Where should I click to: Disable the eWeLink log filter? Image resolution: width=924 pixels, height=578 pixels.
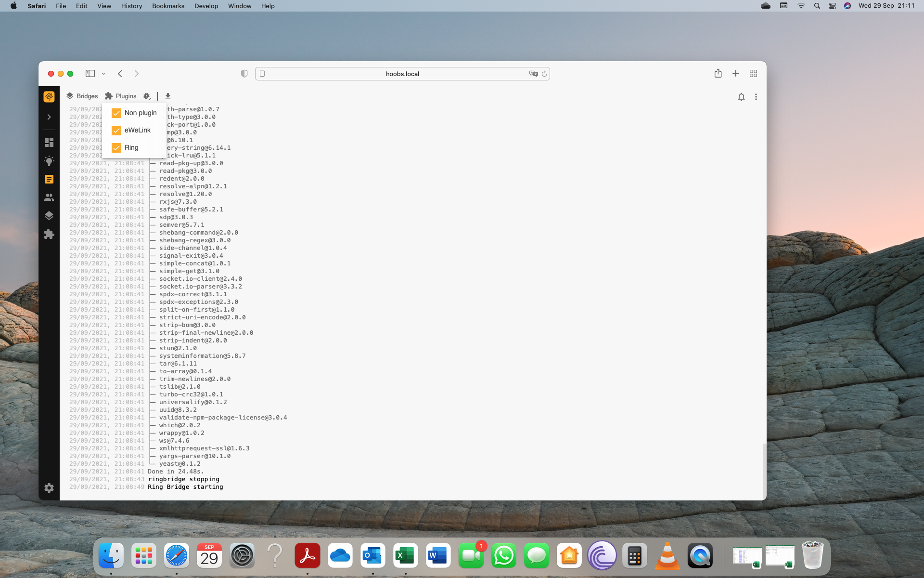click(116, 130)
